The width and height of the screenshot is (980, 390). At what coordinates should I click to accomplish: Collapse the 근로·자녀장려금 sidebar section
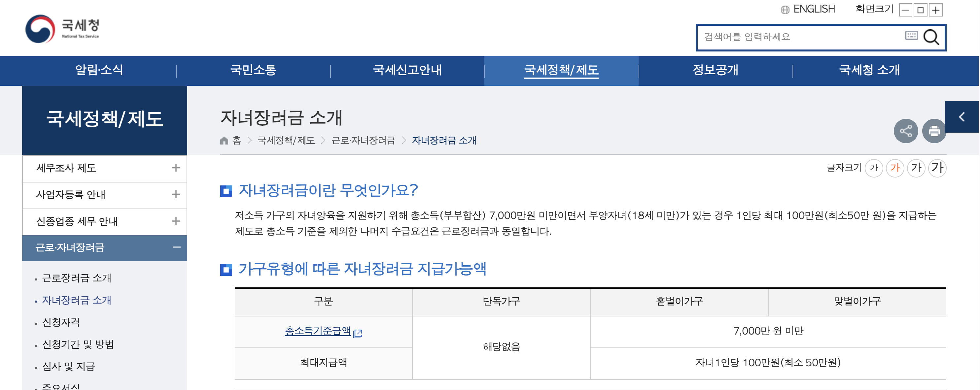click(176, 247)
